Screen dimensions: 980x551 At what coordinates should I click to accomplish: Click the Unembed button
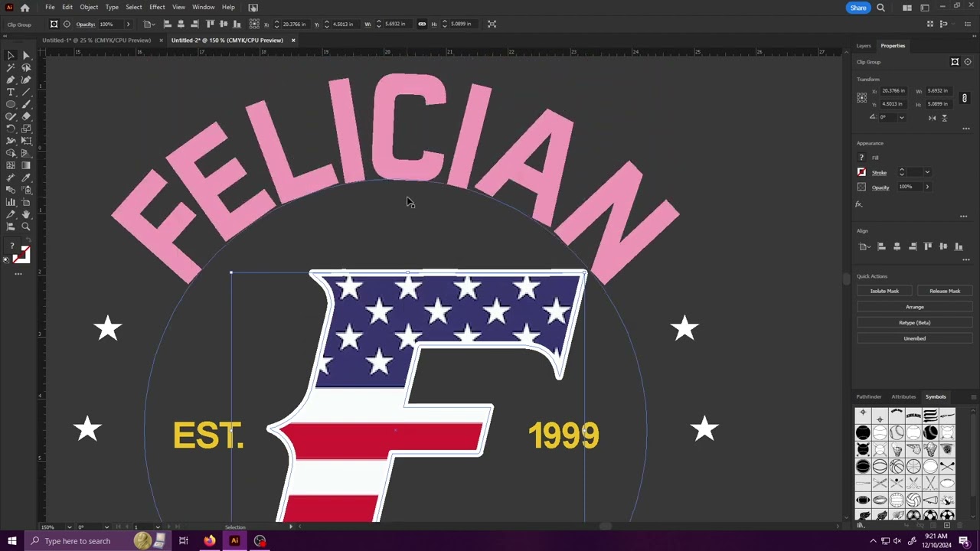click(914, 338)
